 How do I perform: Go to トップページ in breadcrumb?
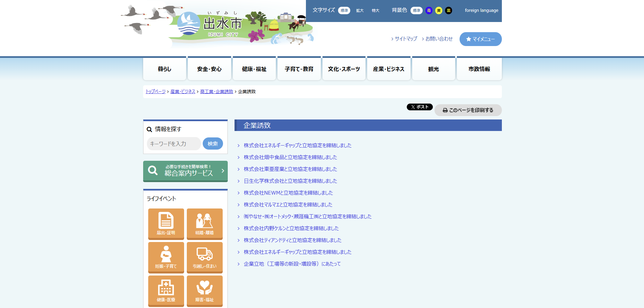[x=156, y=91]
